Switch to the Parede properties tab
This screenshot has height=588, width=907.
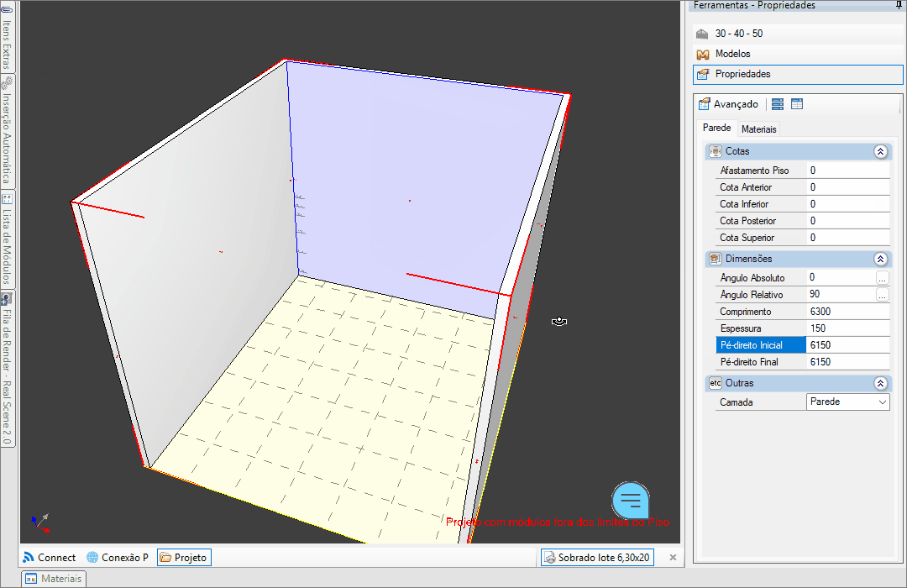point(716,128)
